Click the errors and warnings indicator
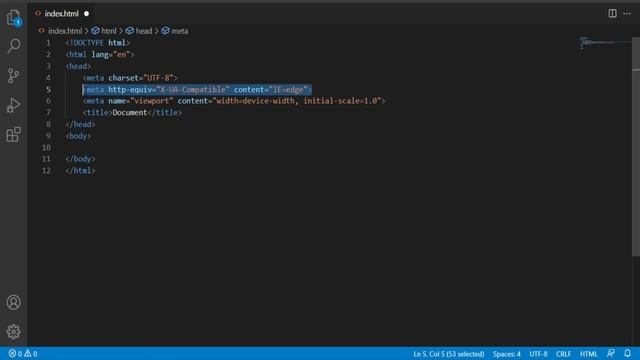The image size is (640, 360). [23, 353]
